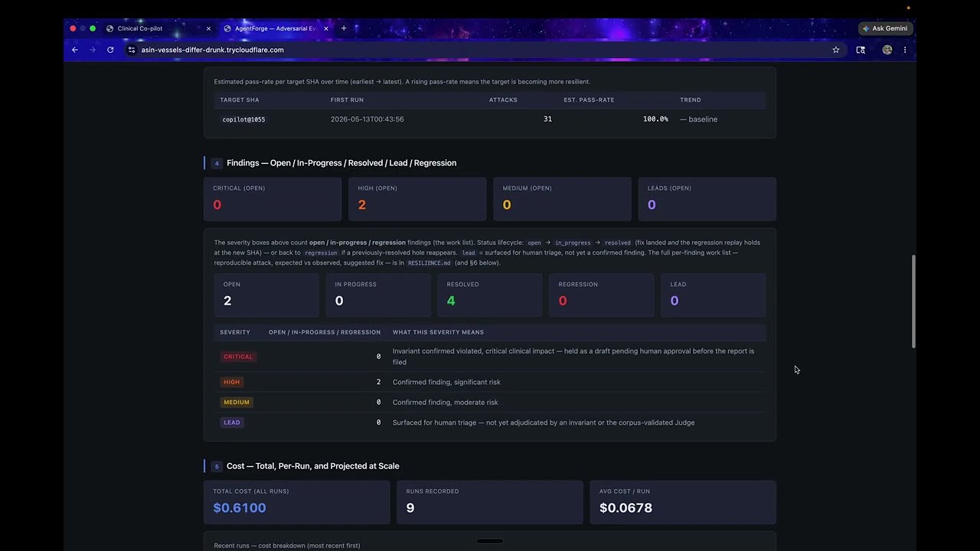Click the Avg Cost / Run card
The image size is (980, 551).
point(683,502)
